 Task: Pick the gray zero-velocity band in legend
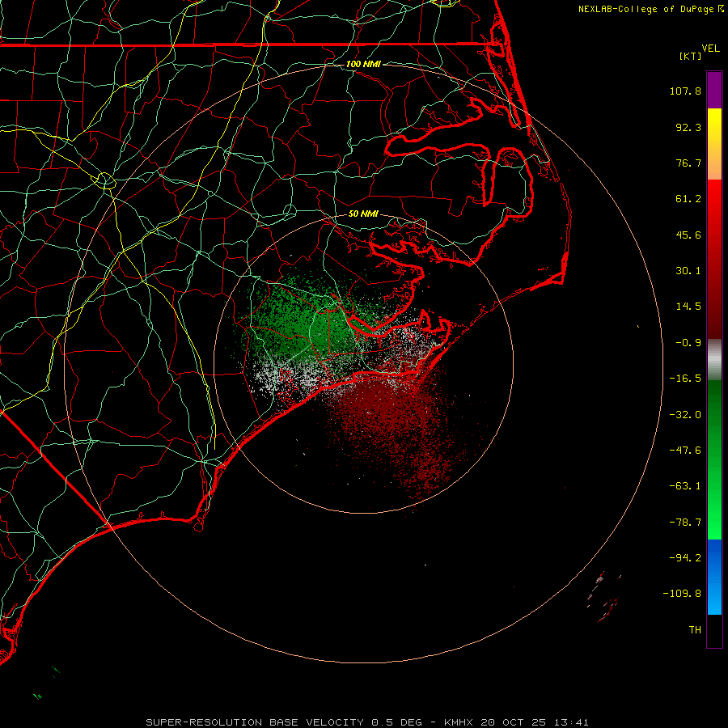714,359
